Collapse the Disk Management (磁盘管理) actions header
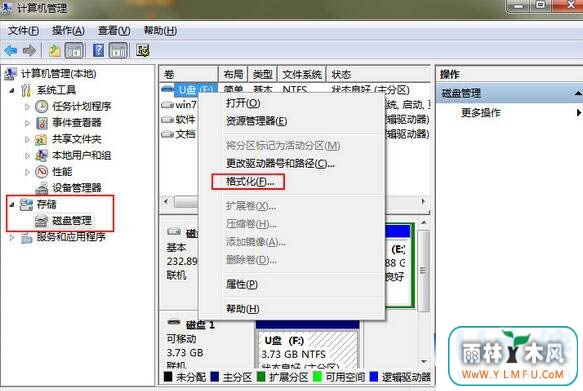 [577, 93]
